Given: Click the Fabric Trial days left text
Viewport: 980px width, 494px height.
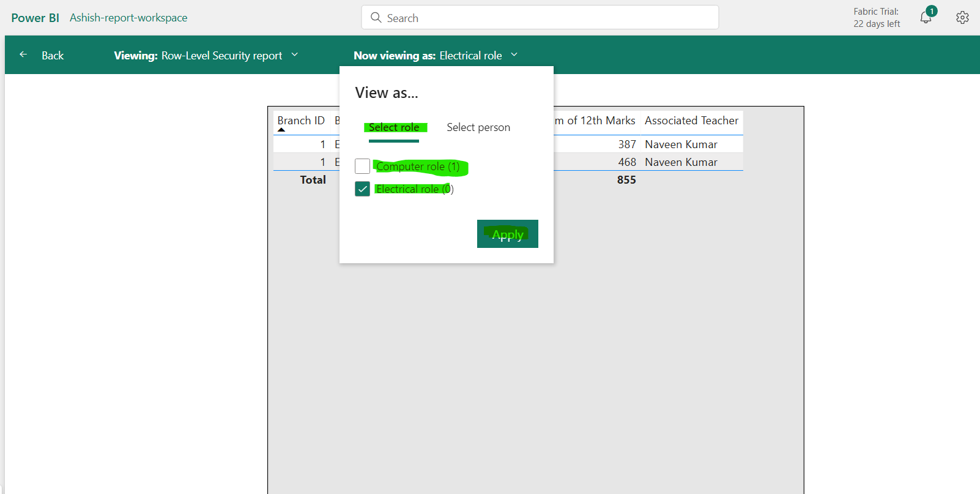Looking at the screenshot, I should (x=877, y=18).
